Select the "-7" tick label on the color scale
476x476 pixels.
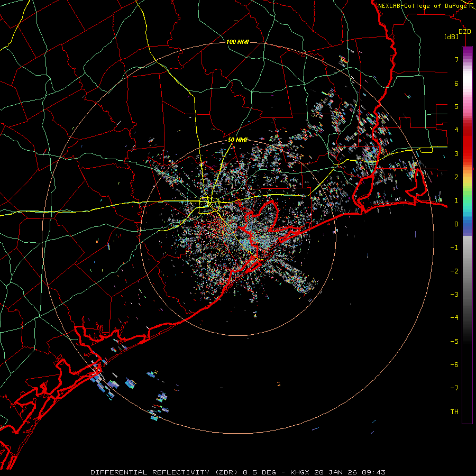pos(454,388)
